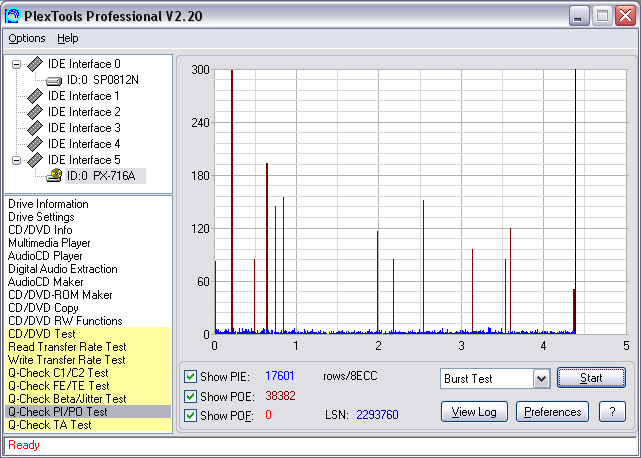Image resolution: width=641 pixels, height=458 pixels.
Task: Select IDE Interface 1 label
Action: (x=84, y=96)
